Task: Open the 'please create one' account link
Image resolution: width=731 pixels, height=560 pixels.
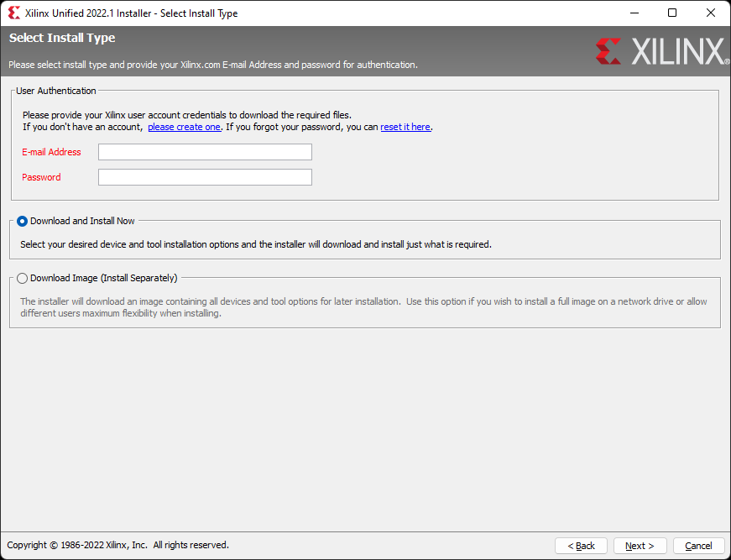Action: pos(184,127)
